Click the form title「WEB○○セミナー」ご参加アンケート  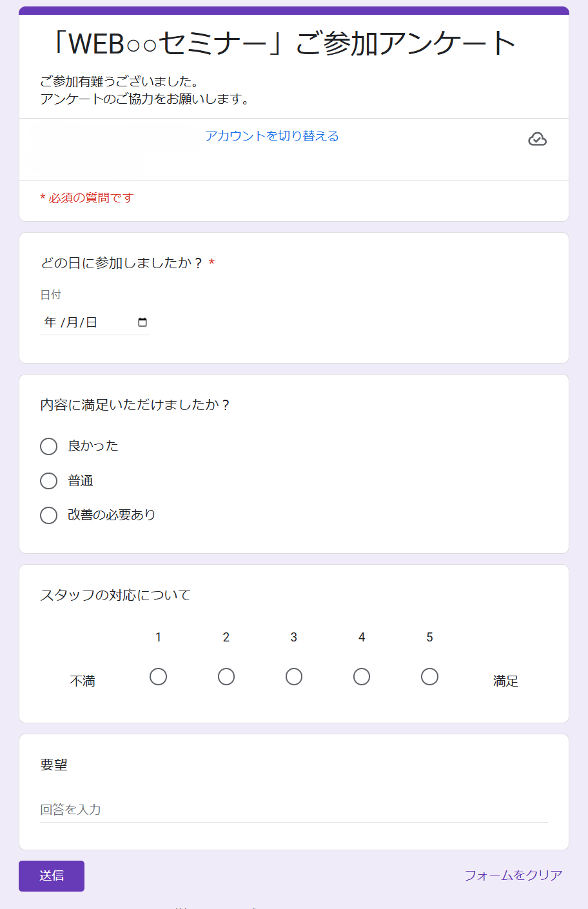click(282, 44)
